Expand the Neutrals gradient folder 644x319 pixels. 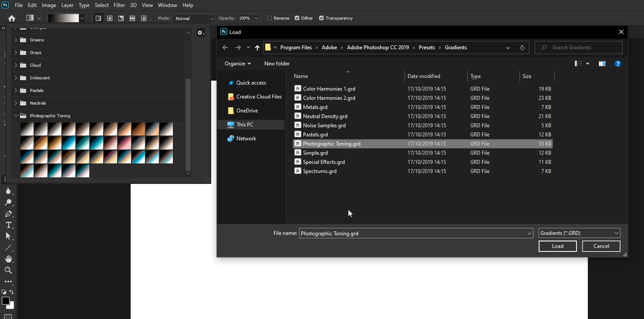tap(16, 103)
